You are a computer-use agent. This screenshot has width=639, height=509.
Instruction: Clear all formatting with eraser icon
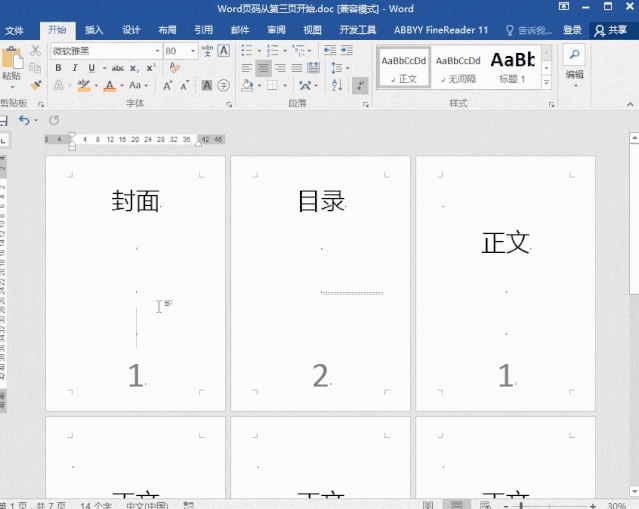point(175,68)
